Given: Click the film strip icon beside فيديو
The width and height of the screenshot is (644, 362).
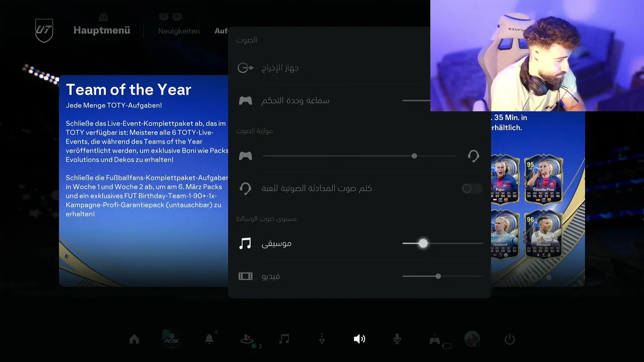Looking at the screenshot, I should click(x=245, y=276).
